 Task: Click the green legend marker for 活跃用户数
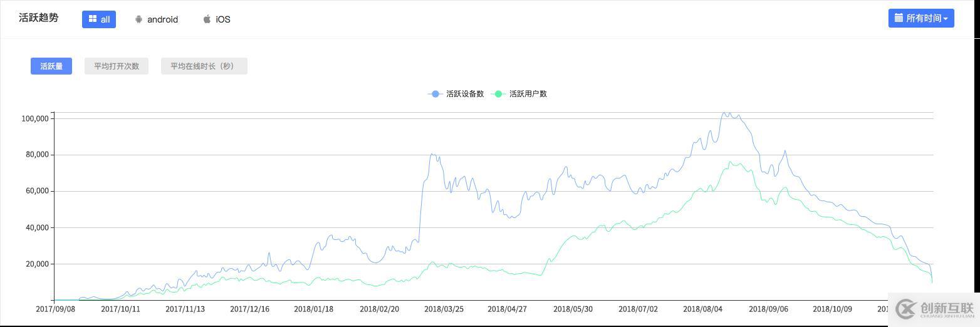[499, 94]
